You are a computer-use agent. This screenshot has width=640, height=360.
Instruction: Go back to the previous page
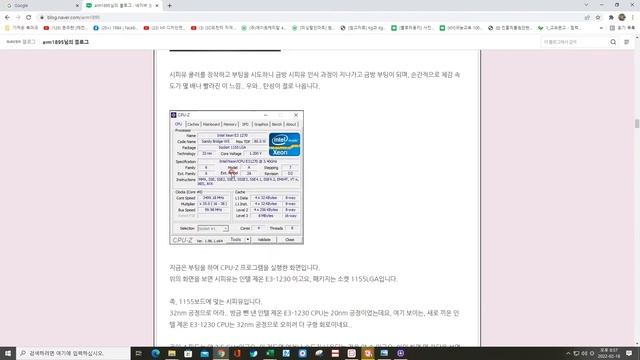(7, 18)
